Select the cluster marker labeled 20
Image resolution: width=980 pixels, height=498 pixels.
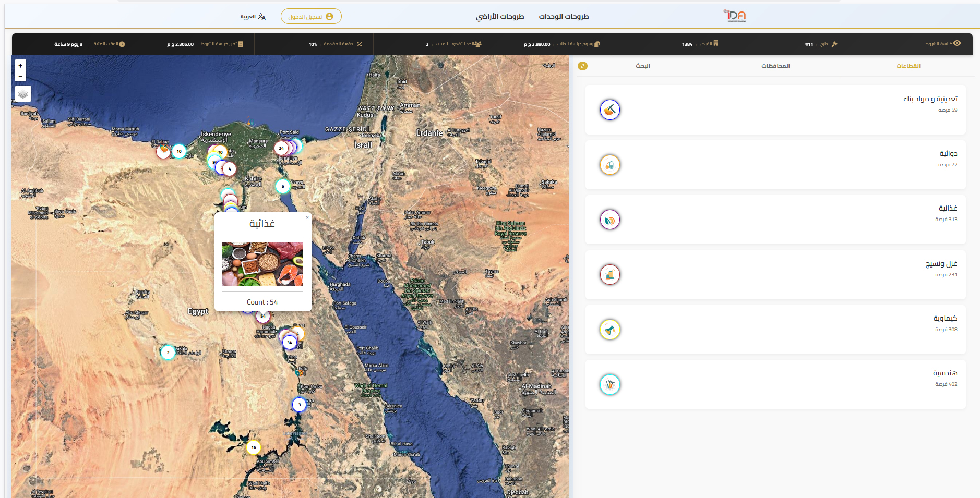(x=220, y=152)
